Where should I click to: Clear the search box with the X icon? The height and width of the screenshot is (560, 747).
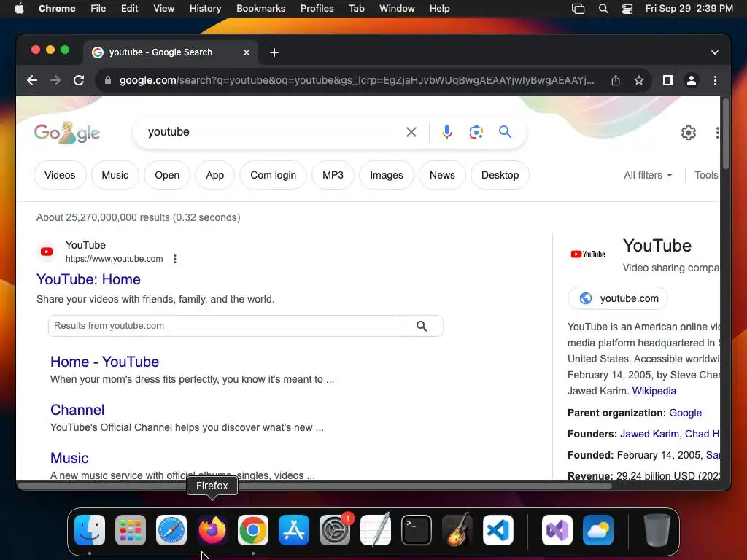(x=411, y=132)
